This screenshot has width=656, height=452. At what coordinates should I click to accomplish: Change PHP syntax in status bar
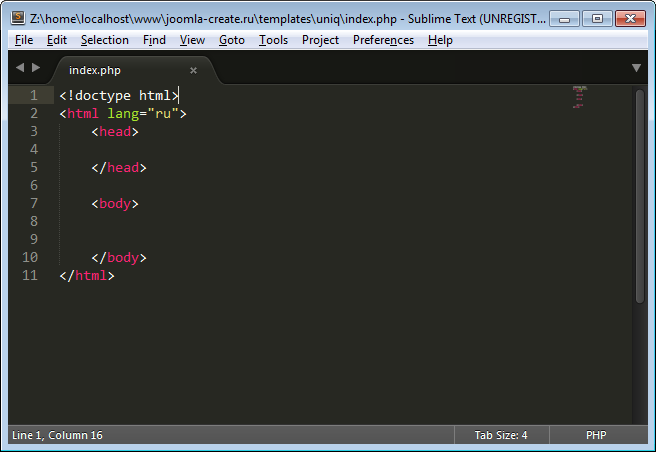(x=596, y=435)
